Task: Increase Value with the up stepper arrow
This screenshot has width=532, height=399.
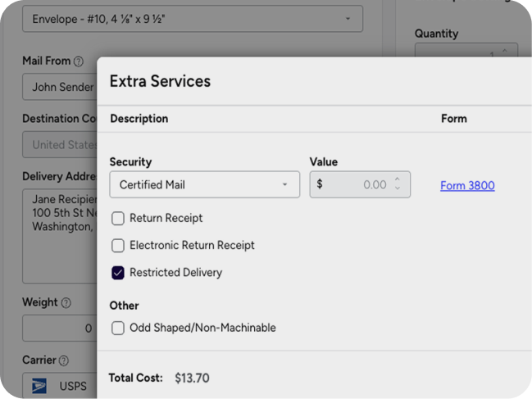Action: 398,179
